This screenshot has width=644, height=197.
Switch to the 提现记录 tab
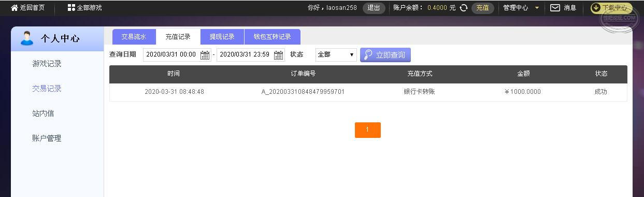pyautogui.click(x=222, y=37)
